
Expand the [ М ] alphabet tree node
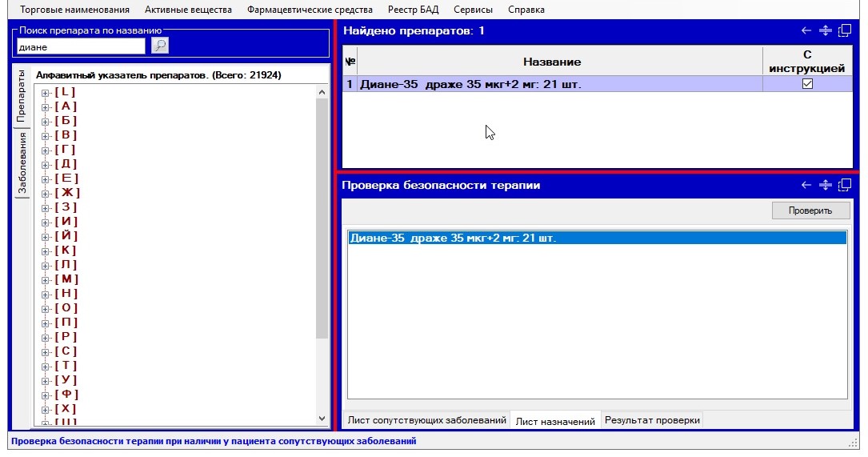pos(46,279)
